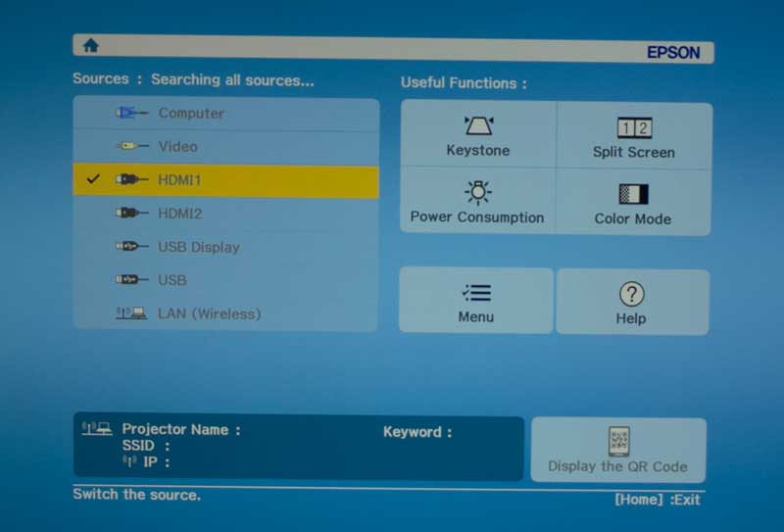784x532 pixels.
Task: Select the USB source entry
Action: (x=171, y=280)
